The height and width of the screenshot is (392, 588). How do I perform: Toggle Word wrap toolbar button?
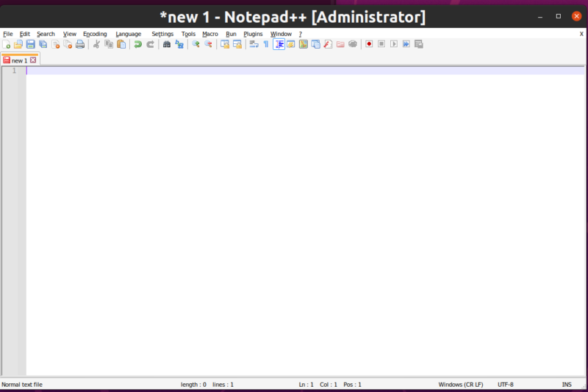click(x=254, y=44)
